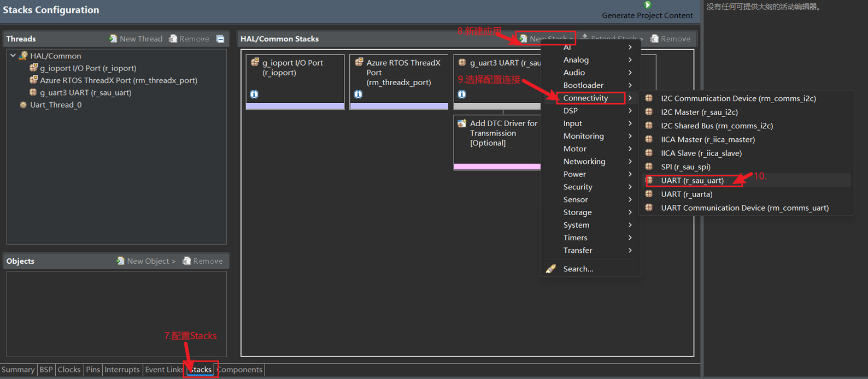The height and width of the screenshot is (379, 868).
Task: Click the Search pencil icon in menu
Action: click(551, 269)
